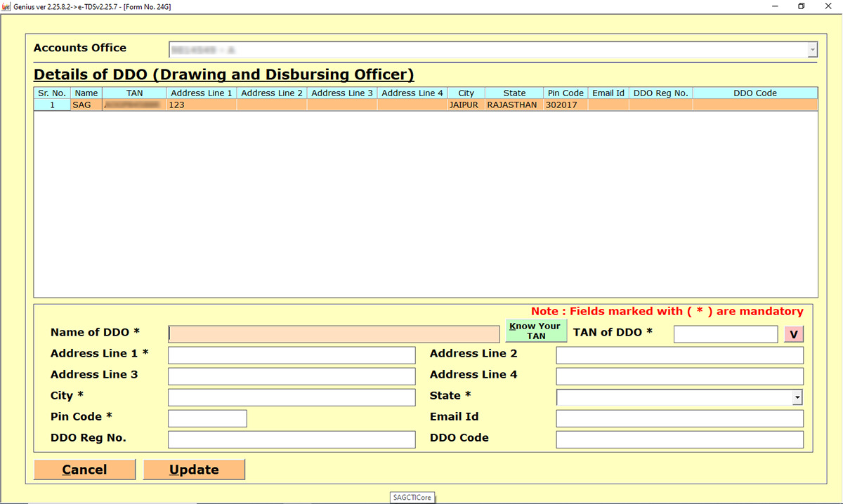This screenshot has width=843, height=504.
Task: Focus the Name of DDO field
Action: tap(334, 334)
